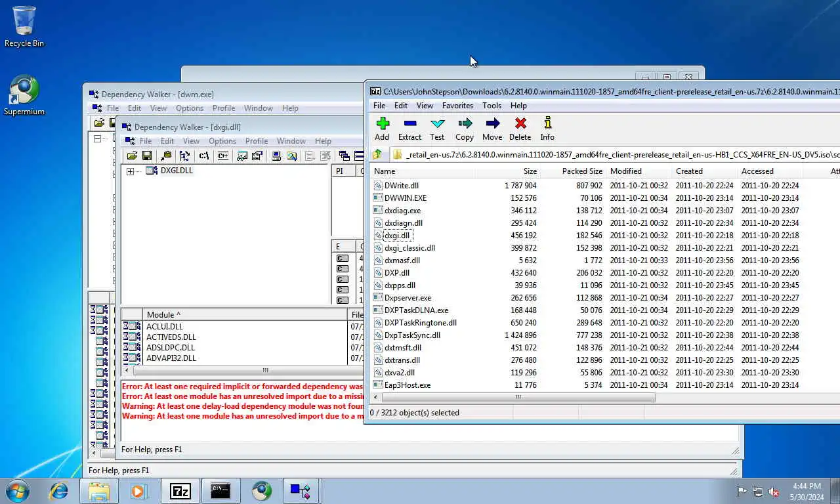Open Edit menu in 7-Zip
Viewport: 840px width, 504px height.
[x=401, y=105]
